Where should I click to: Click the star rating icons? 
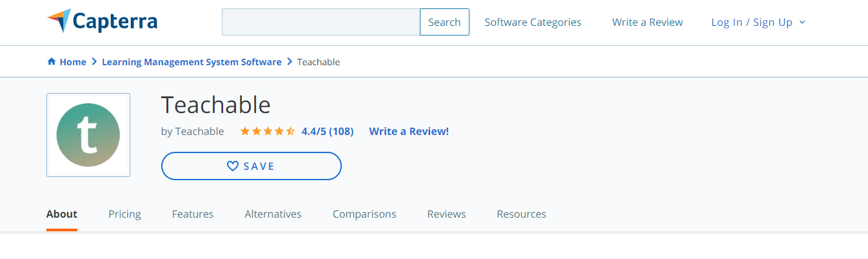click(x=268, y=132)
